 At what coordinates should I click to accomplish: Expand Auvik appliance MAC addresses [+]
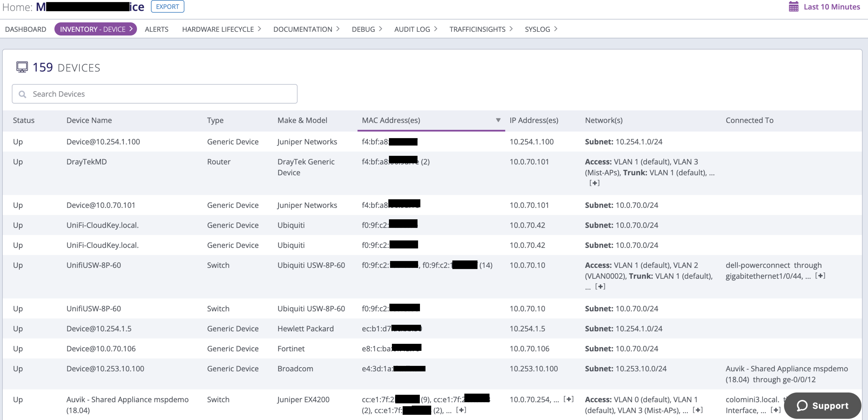point(461,410)
